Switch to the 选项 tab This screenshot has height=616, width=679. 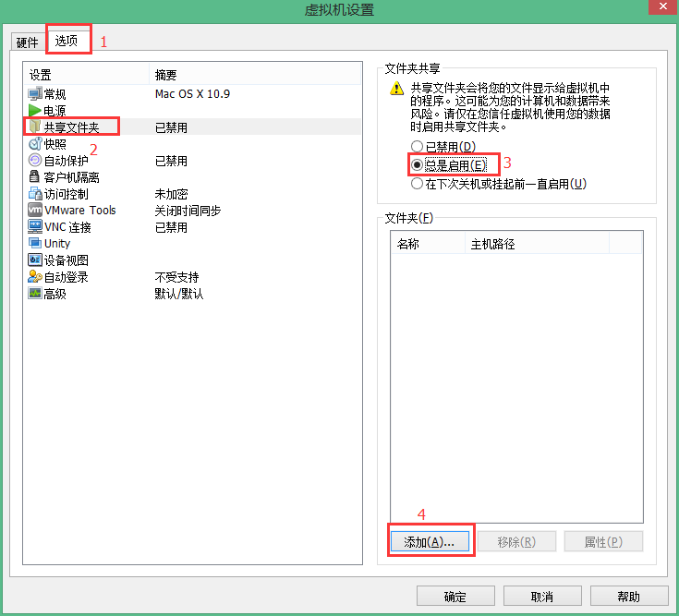(x=67, y=41)
